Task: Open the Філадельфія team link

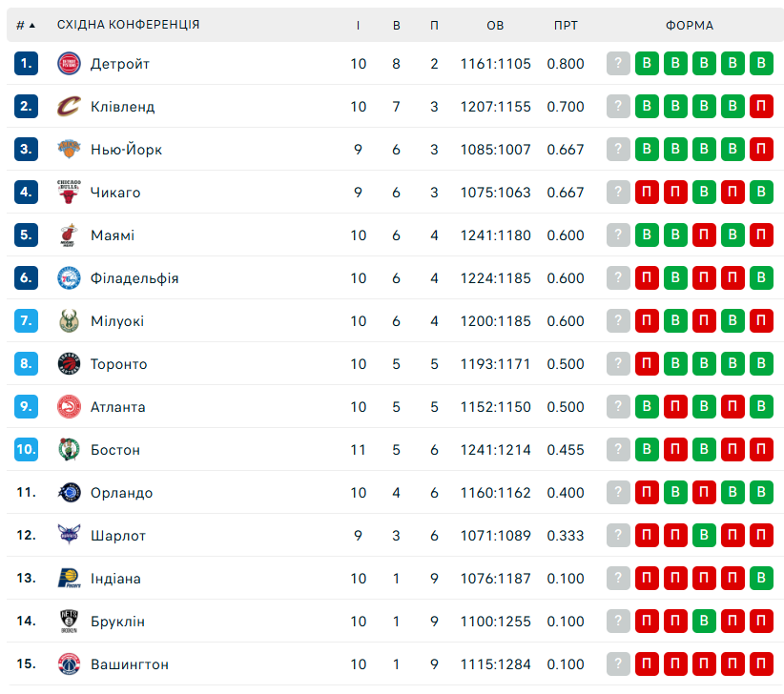Action: tap(134, 278)
